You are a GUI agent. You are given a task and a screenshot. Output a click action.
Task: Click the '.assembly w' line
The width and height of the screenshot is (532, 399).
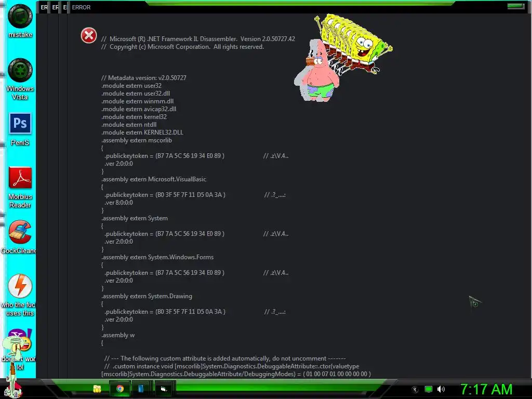click(118, 335)
